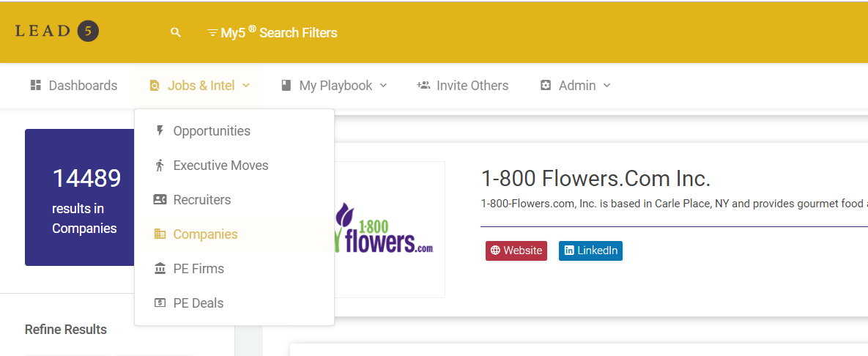This screenshot has height=356, width=868.
Task: Select PE Deals menu item
Action: click(x=234, y=303)
